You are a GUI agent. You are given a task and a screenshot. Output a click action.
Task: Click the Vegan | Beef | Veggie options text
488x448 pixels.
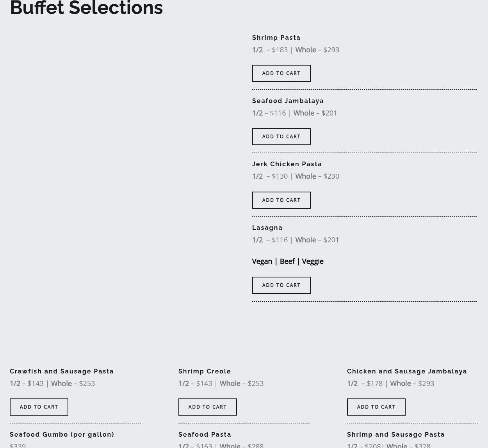click(x=288, y=261)
